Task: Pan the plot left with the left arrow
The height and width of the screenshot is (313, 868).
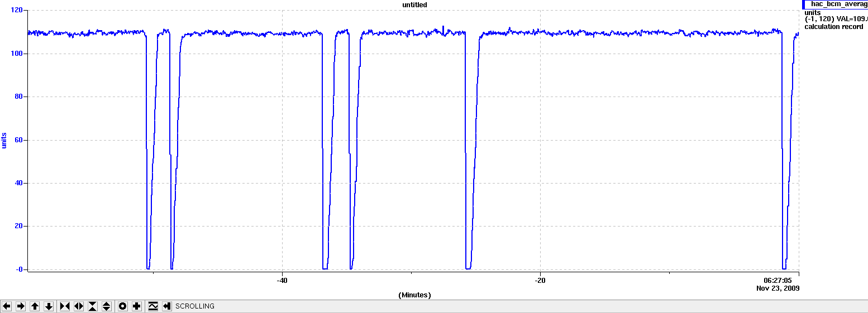Action: [7, 306]
